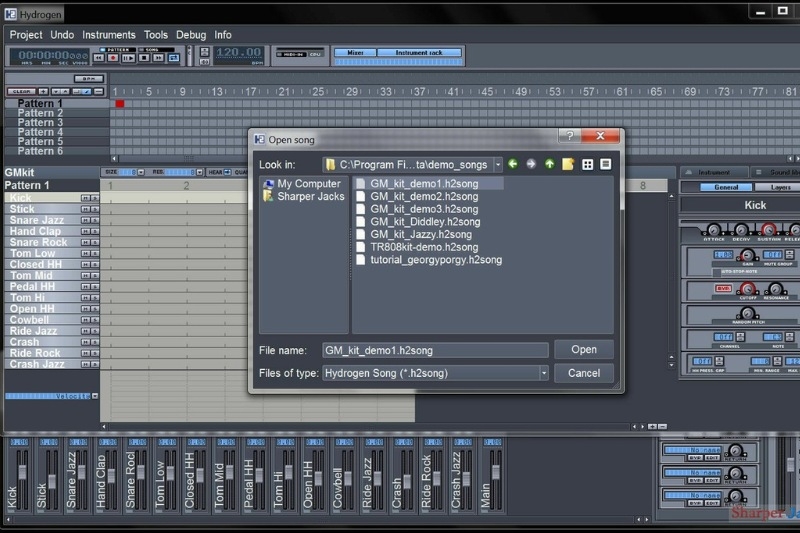Open the Project menu
800x533 pixels.
tap(26, 35)
